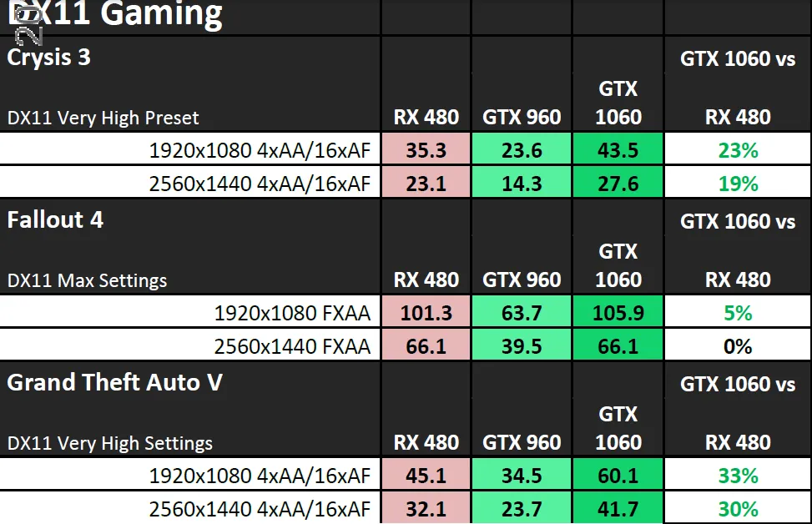
Task: Click the Fallout 4 value 105.9 cell
Action: [618, 312]
